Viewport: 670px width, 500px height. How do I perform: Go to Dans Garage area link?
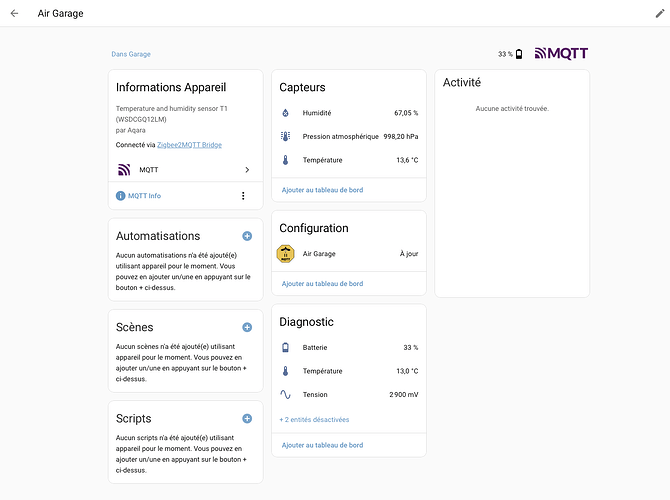click(131, 54)
